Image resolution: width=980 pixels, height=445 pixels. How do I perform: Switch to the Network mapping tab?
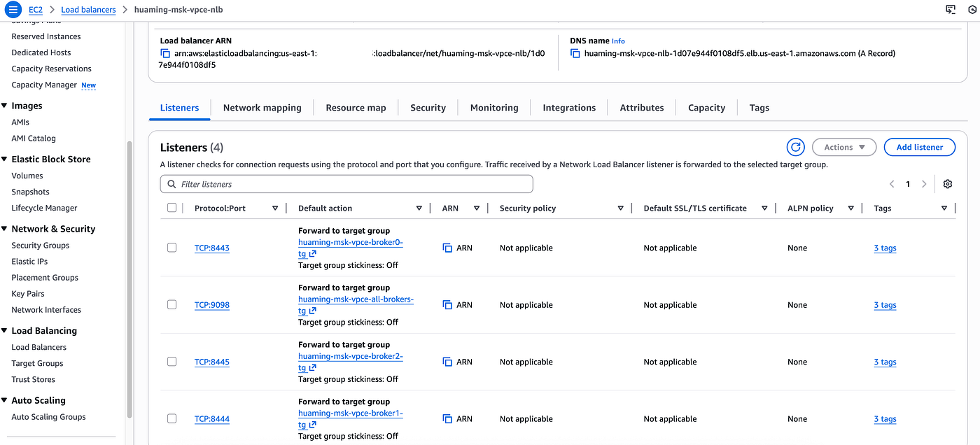click(262, 108)
